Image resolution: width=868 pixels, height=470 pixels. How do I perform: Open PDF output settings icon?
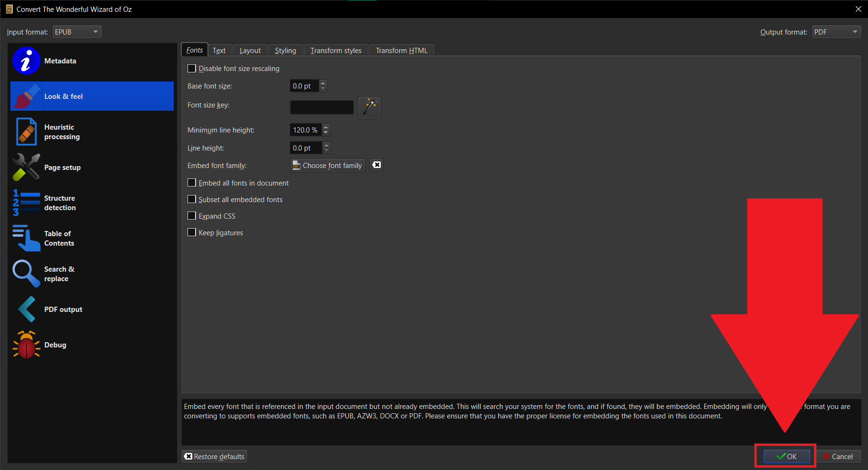point(26,309)
